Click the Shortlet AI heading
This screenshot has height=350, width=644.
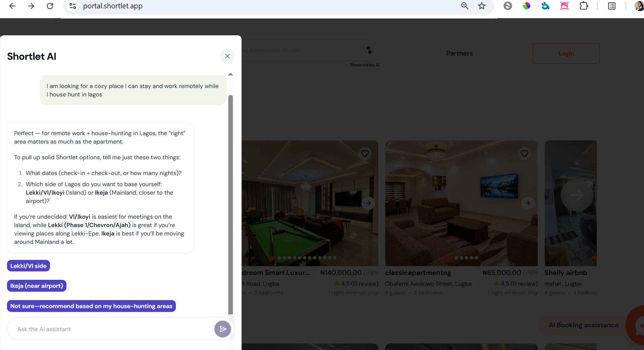(x=32, y=56)
